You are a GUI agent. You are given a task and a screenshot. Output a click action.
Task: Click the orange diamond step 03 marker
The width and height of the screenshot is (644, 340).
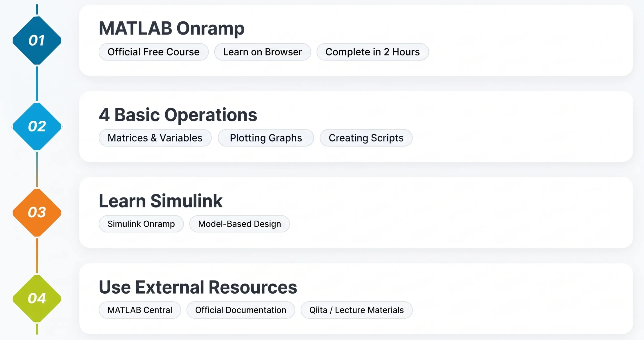[x=37, y=213]
